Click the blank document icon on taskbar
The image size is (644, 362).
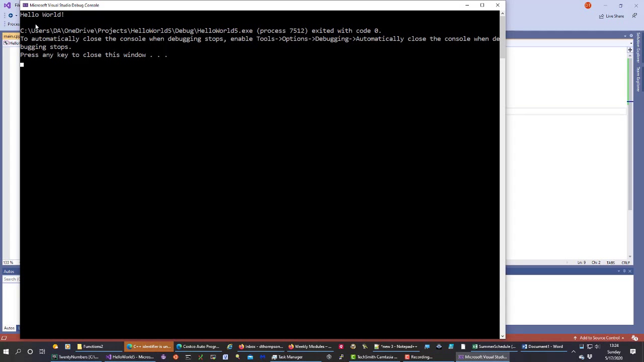463,346
